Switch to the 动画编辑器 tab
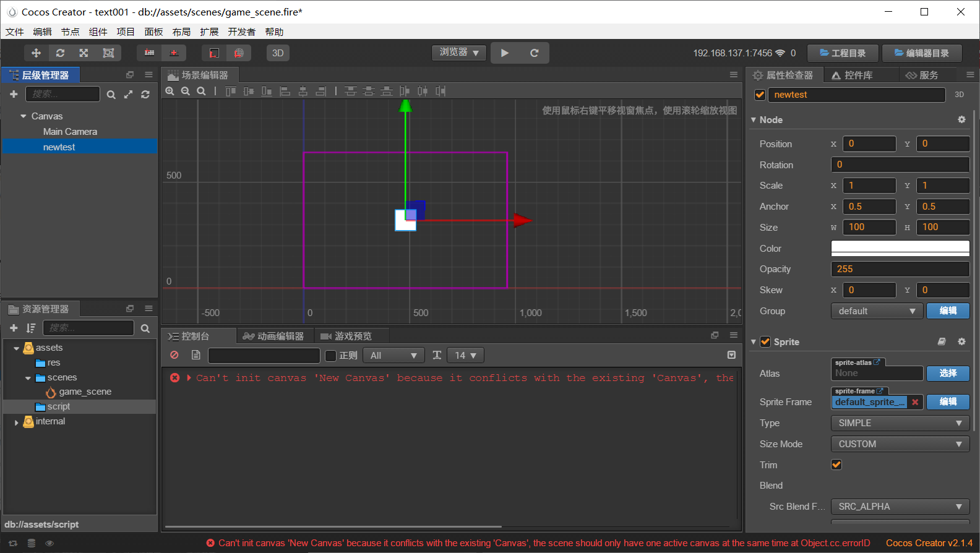Viewport: 980px width, 553px height. (273, 336)
